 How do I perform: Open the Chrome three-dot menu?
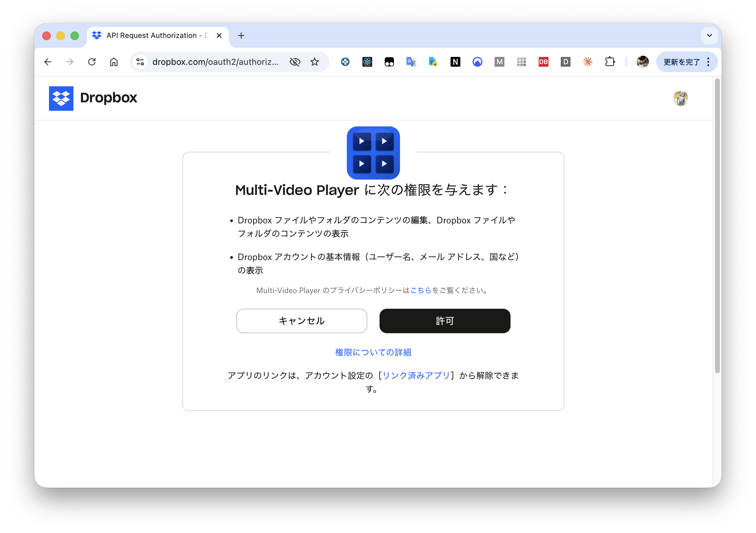[708, 61]
